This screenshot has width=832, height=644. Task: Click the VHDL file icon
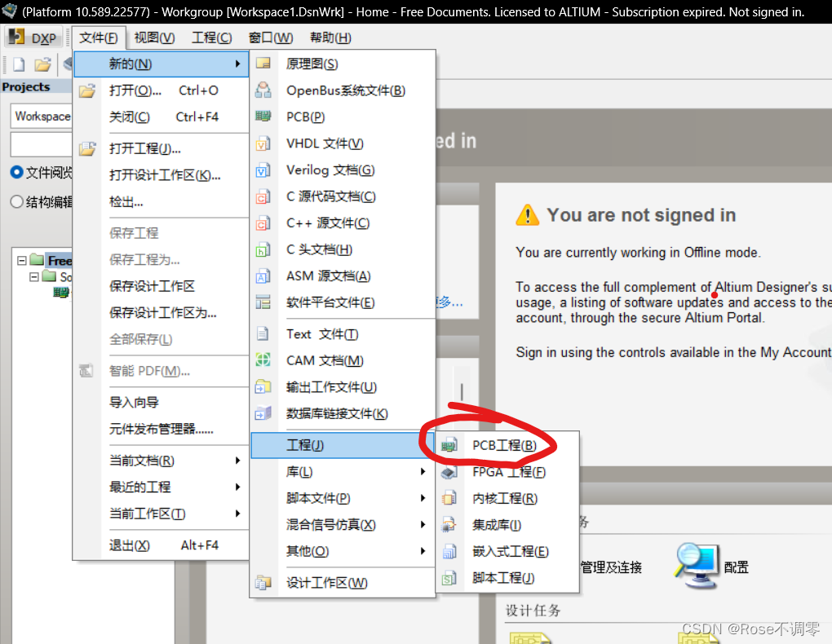pyautogui.click(x=263, y=143)
